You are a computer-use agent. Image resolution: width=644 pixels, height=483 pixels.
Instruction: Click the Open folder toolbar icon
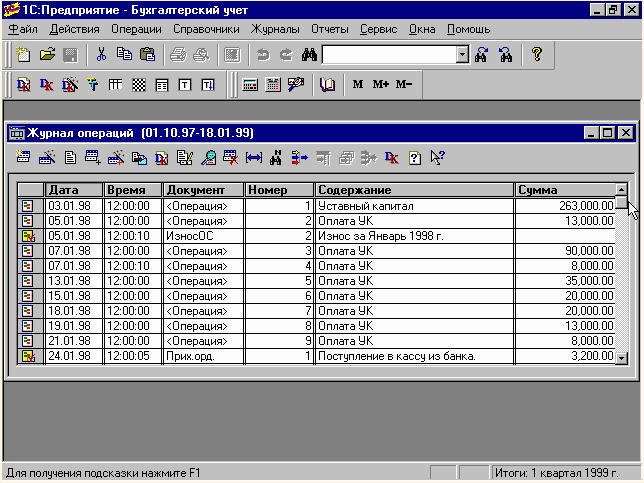coord(47,55)
